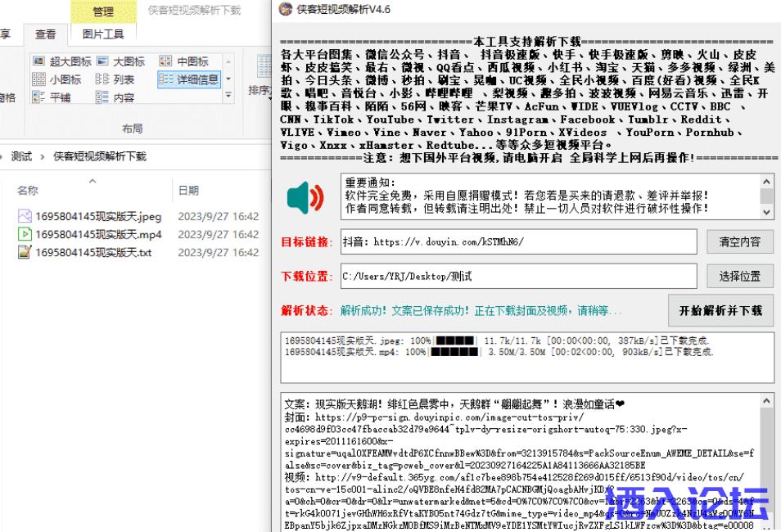Open the 排序 sort option in Explorer
This screenshot has height=532, width=781.
click(x=260, y=76)
